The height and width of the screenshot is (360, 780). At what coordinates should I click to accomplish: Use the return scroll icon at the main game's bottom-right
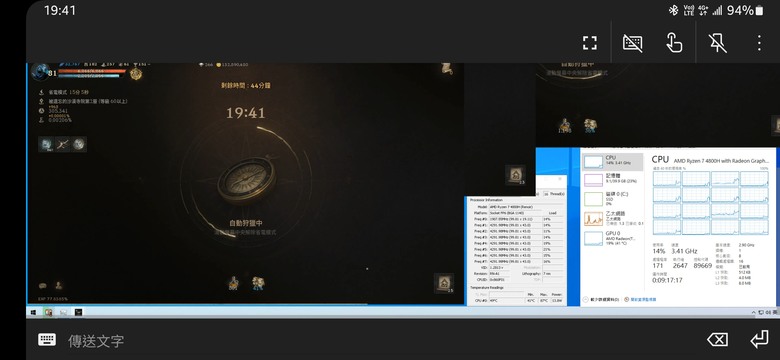point(443,283)
